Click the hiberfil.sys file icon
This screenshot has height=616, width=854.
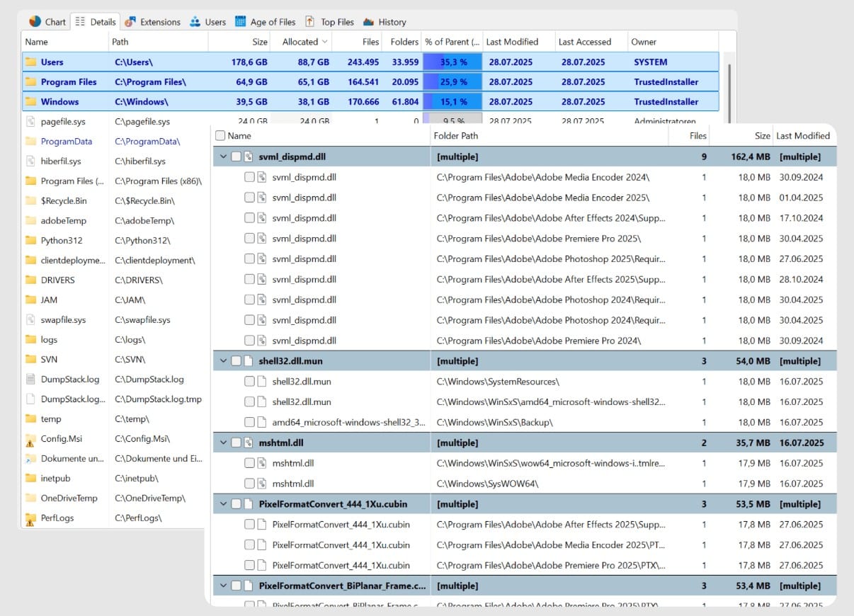point(30,161)
